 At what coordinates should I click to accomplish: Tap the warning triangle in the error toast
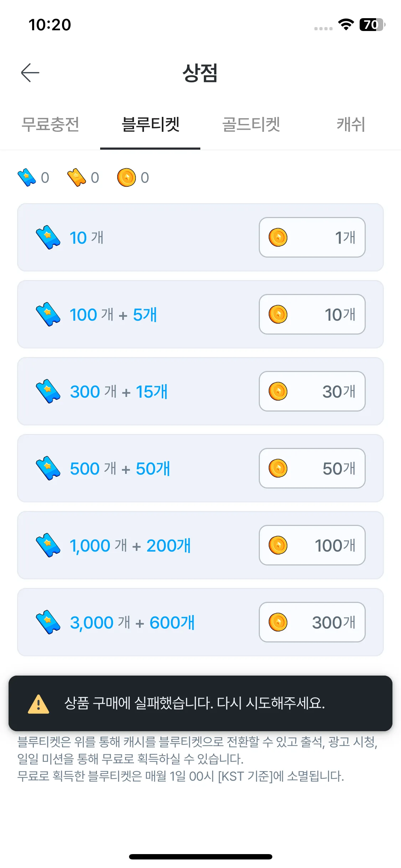[x=38, y=704]
